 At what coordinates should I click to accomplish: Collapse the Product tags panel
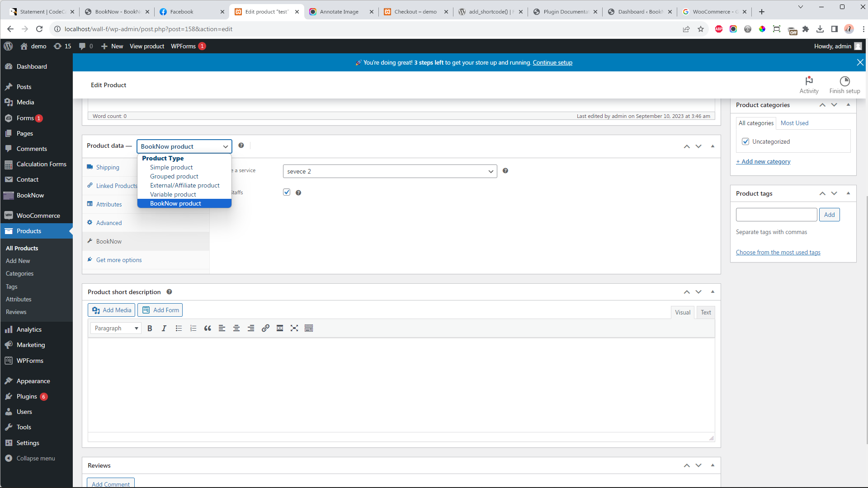(848, 193)
